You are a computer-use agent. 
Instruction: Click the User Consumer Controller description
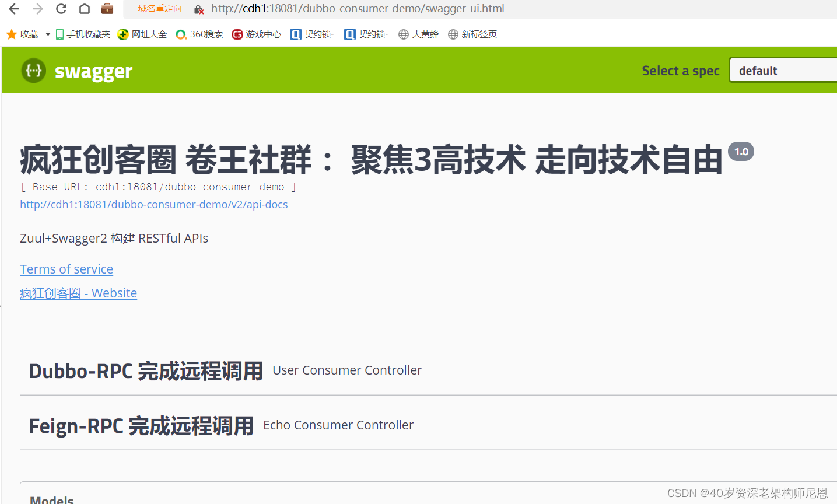[347, 370]
